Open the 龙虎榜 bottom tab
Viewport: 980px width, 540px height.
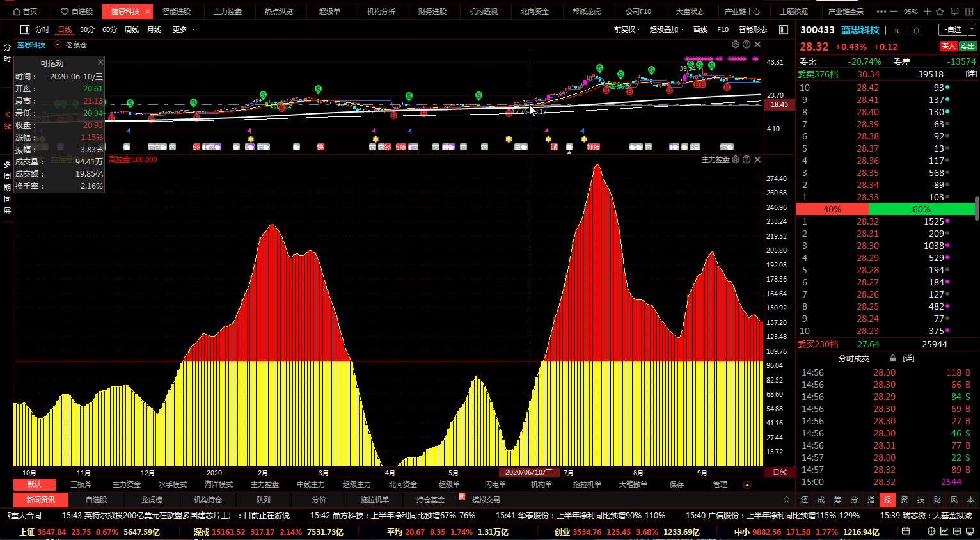tap(152, 500)
